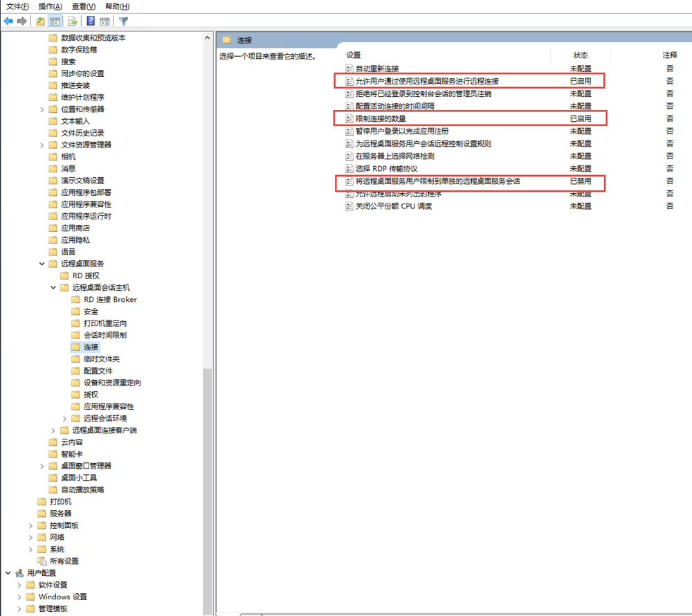This screenshot has height=616, width=692.
Task: Open Help via the question mark icon
Action: point(91,21)
